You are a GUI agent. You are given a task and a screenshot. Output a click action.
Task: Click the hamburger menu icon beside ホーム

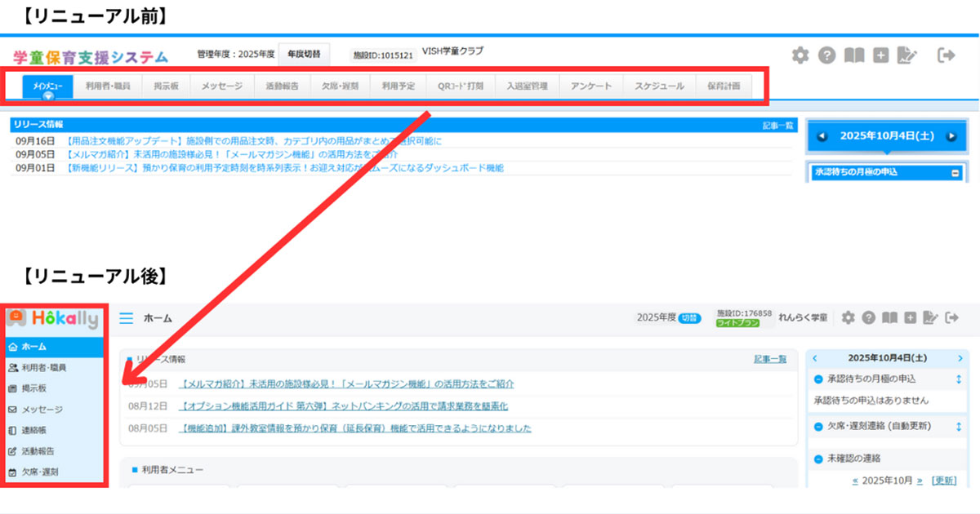pos(126,318)
